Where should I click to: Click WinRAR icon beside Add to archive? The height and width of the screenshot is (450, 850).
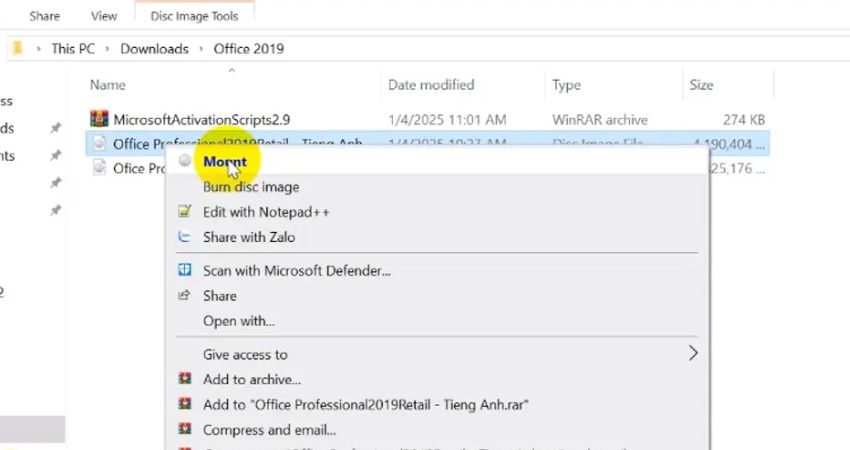pyautogui.click(x=184, y=379)
